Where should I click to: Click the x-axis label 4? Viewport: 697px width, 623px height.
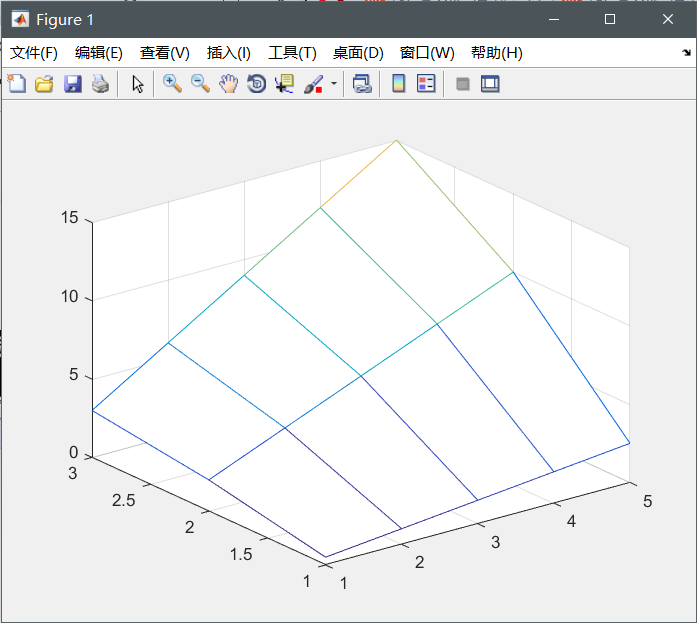(x=571, y=521)
